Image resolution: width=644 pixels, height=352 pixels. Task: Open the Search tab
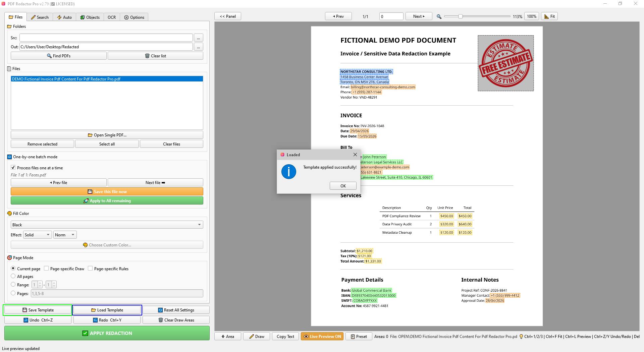[x=40, y=17]
